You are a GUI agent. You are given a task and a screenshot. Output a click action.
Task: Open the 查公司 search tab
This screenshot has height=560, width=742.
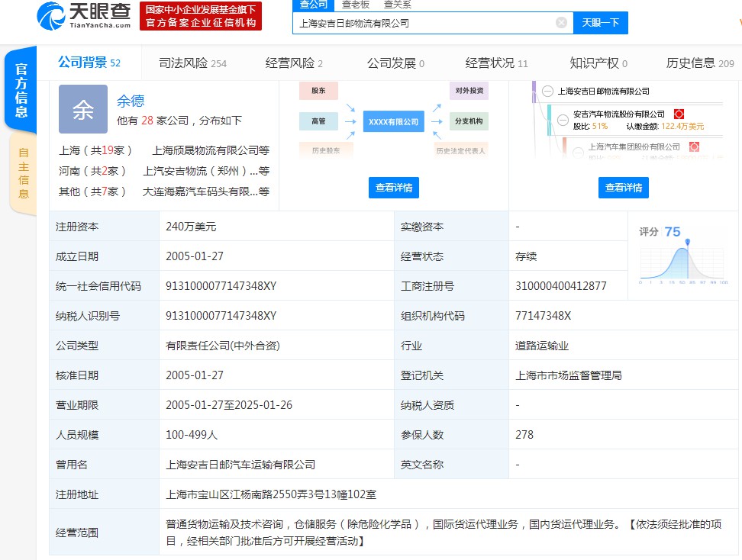[313, 5]
